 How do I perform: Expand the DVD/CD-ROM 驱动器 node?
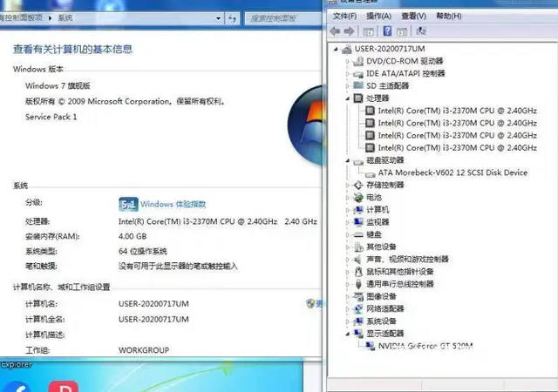click(348, 62)
